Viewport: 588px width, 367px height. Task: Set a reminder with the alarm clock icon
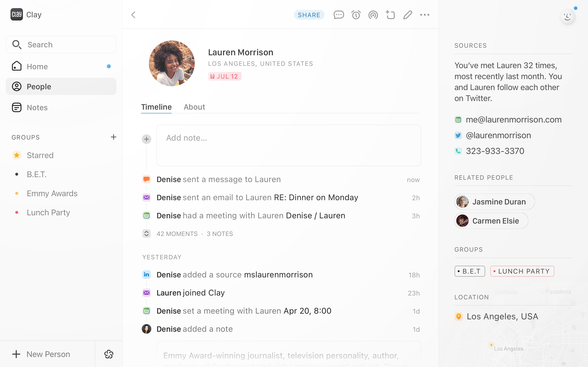click(x=356, y=15)
